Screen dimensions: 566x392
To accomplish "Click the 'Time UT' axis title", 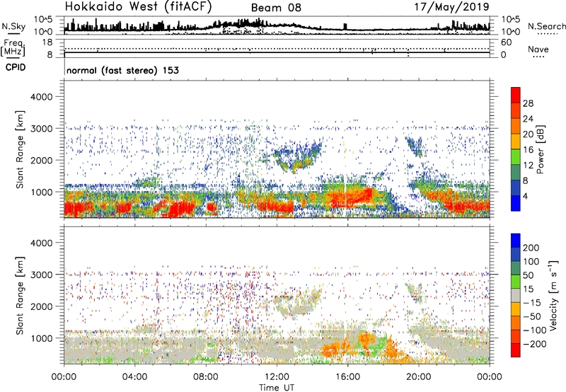I will [x=277, y=388].
